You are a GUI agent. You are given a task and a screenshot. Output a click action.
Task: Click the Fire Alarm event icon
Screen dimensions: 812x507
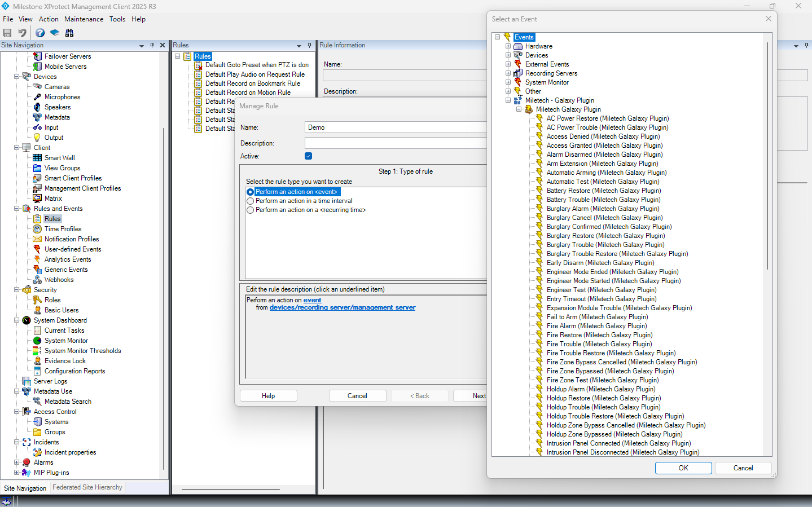(539, 326)
